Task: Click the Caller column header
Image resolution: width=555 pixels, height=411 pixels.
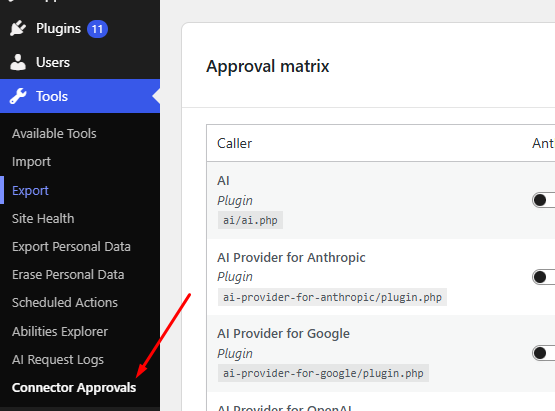Action: coord(234,143)
